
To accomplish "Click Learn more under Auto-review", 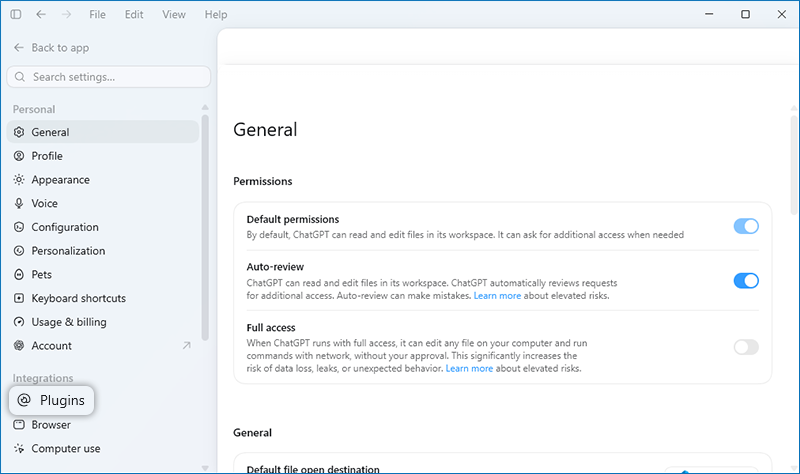I will point(497,296).
